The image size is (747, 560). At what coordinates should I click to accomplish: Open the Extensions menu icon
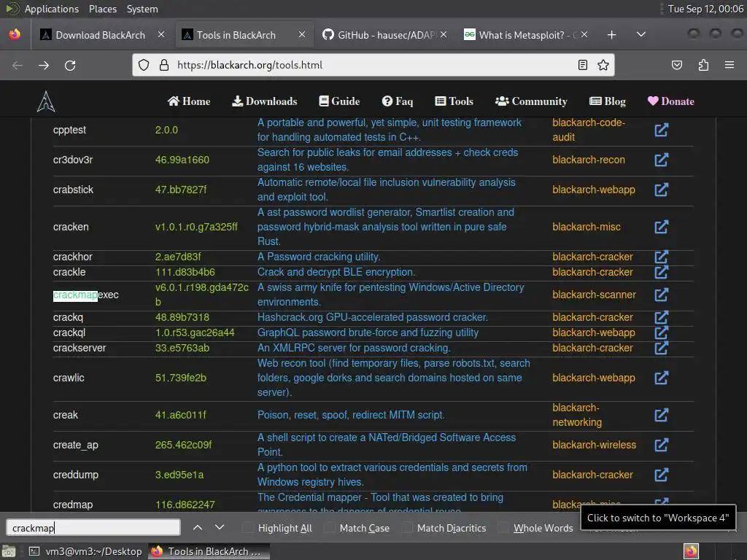point(703,65)
